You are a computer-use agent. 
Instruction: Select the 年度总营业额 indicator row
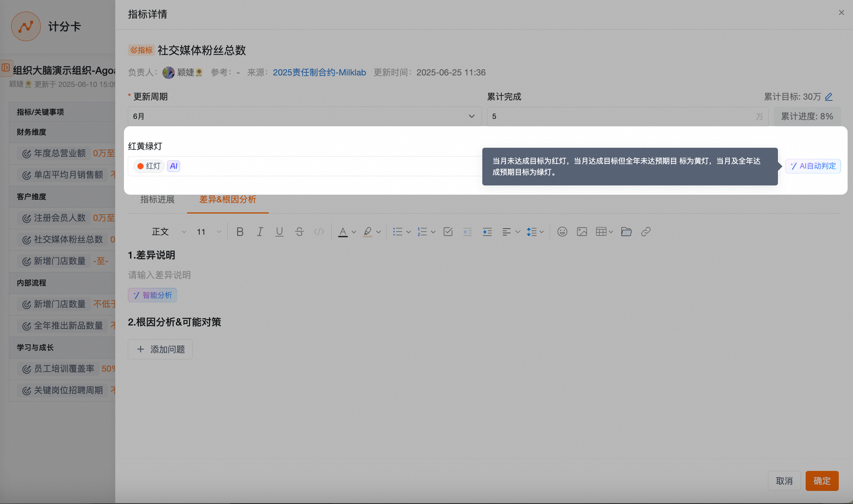click(63, 154)
